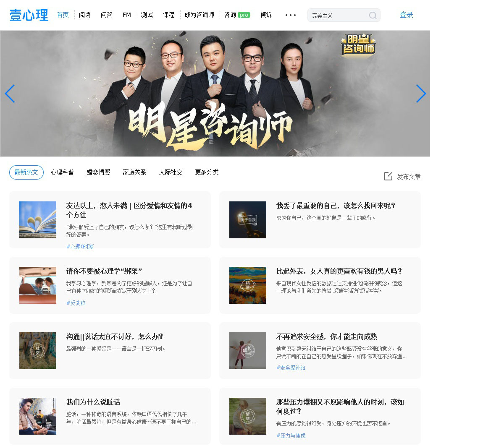Open article 不再追求安全感，你才能走向成熟
Screen dimensions: 504x446
pos(327,336)
